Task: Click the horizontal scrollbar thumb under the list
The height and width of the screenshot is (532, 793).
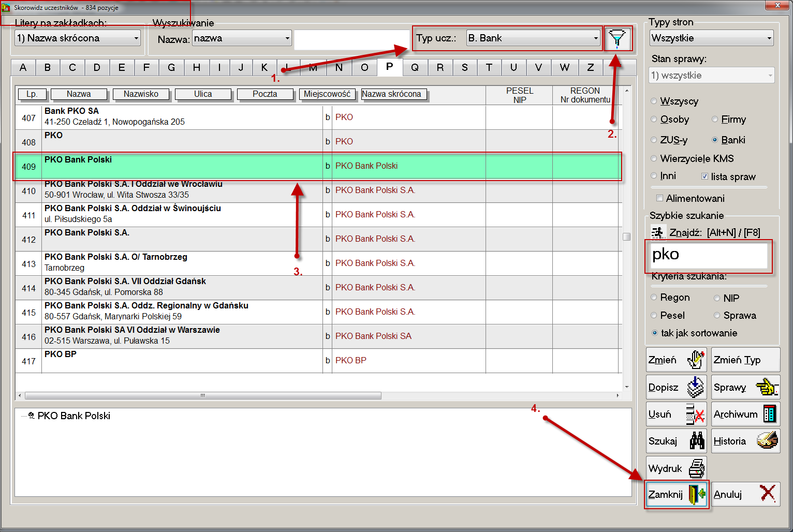Action: [x=203, y=395]
